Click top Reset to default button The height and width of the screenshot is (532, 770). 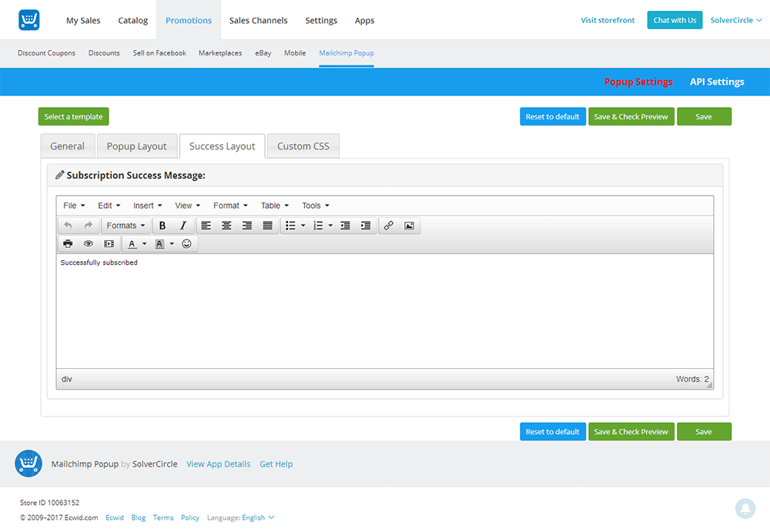(552, 116)
